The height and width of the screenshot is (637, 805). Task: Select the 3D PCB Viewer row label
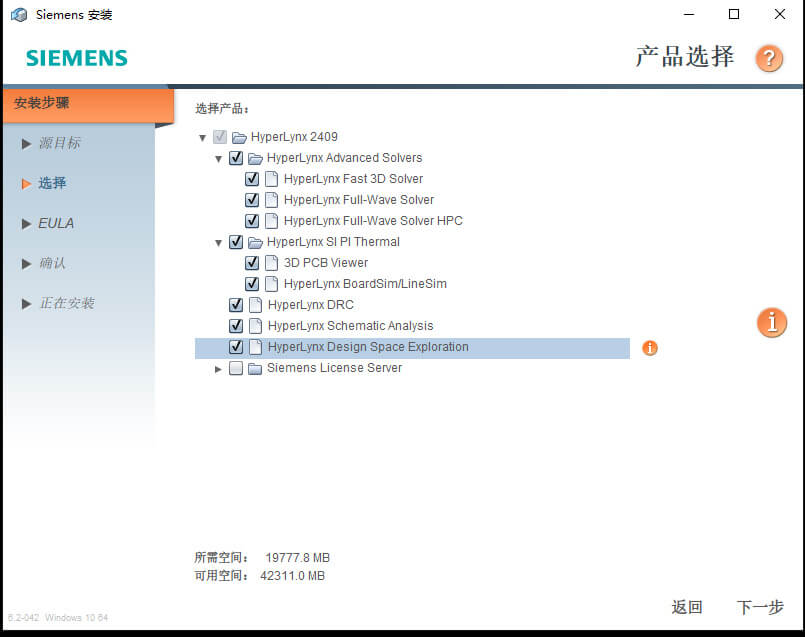click(x=326, y=263)
